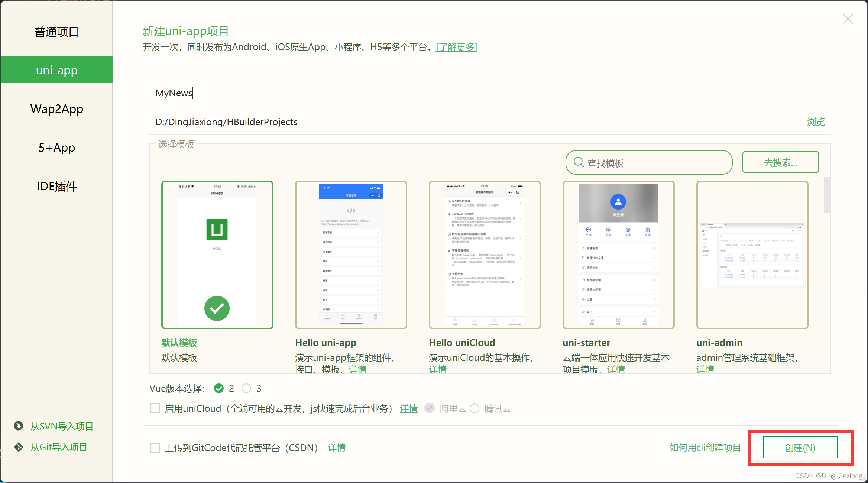Screen dimensions: 868x483
Task: Click the 创建(N) button
Action: click(800, 447)
